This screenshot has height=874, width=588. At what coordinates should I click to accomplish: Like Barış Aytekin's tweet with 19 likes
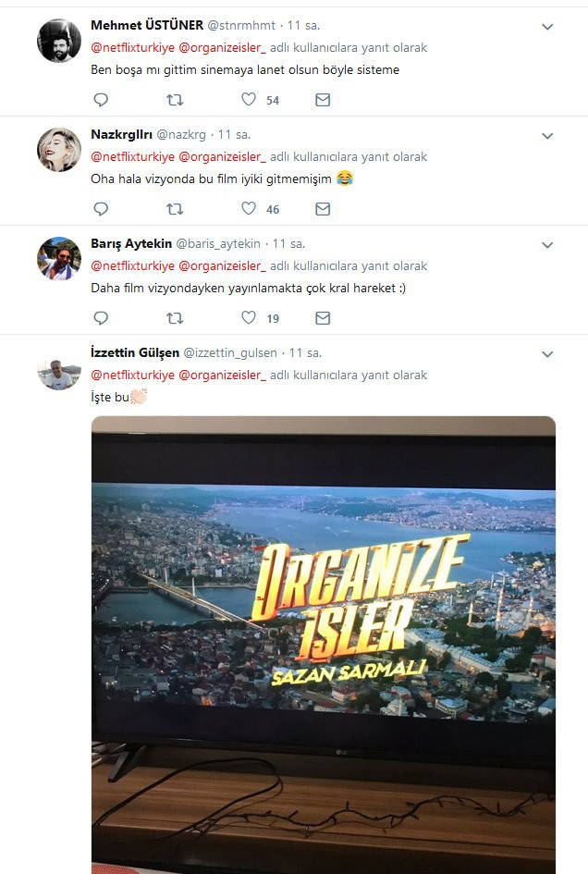pos(249,318)
